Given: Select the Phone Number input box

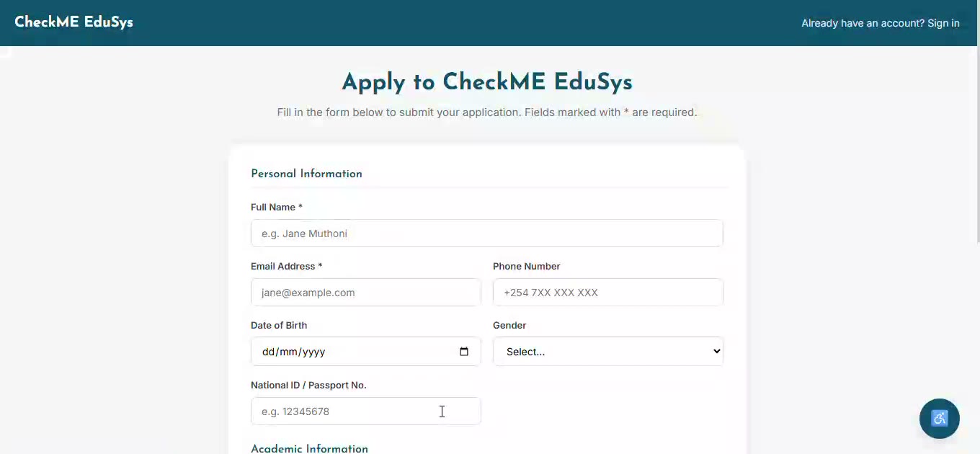Looking at the screenshot, I should [x=608, y=293].
